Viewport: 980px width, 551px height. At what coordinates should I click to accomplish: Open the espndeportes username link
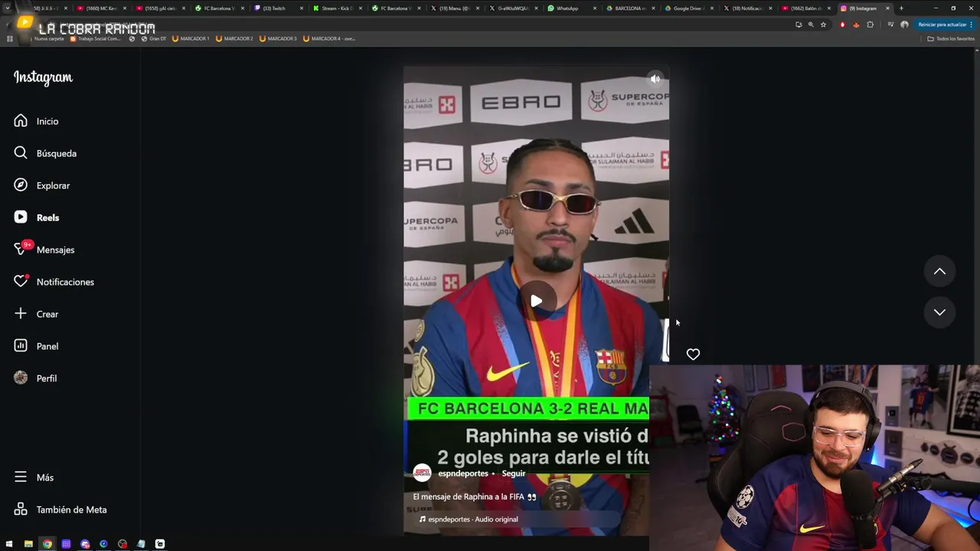tap(463, 474)
